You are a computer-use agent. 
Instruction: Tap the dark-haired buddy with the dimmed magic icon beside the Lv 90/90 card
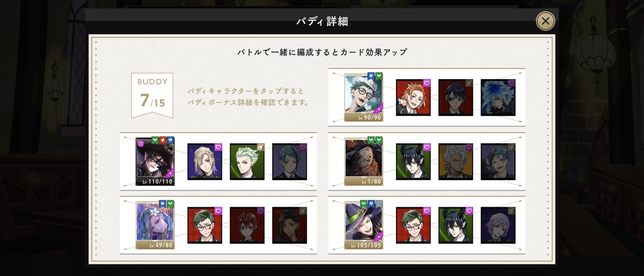tap(456, 98)
